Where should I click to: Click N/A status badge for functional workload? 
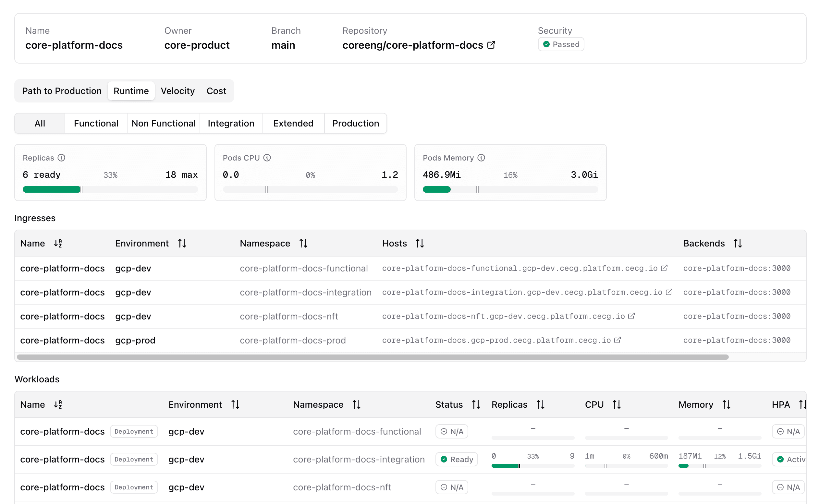pos(452,431)
